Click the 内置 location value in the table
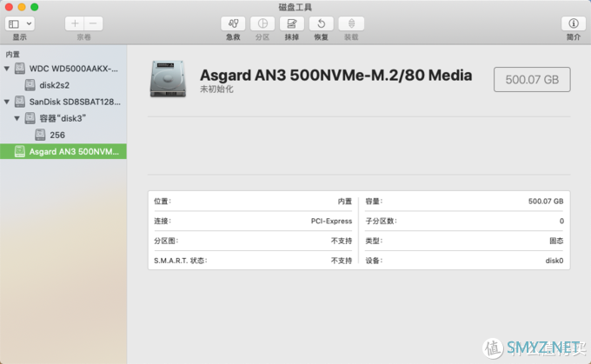 pyautogui.click(x=344, y=202)
